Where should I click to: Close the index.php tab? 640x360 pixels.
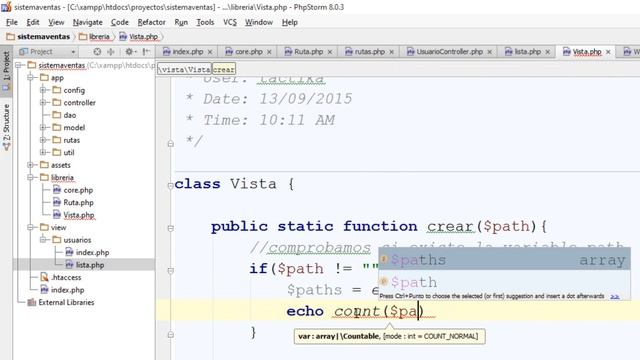point(210,52)
